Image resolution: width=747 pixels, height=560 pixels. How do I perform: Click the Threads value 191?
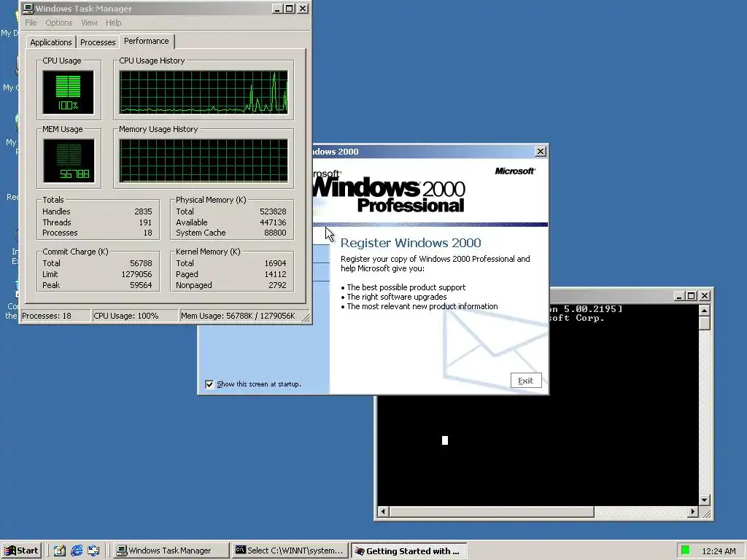pyautogui.click(x=145, y=222)
